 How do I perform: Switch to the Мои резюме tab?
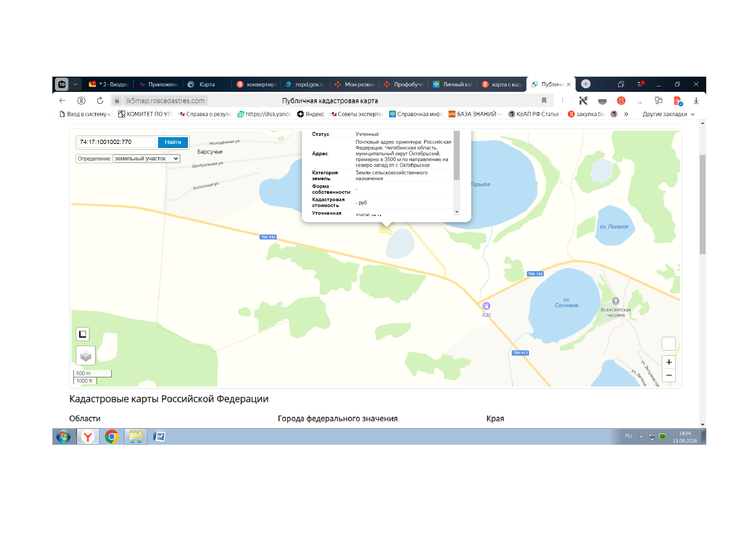click(x=355, y=84)
